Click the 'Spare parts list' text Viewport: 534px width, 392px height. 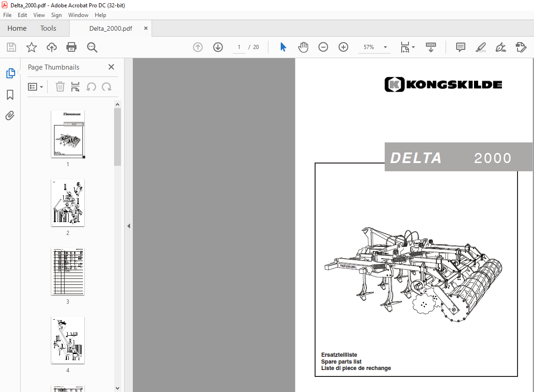click(341, 362)
